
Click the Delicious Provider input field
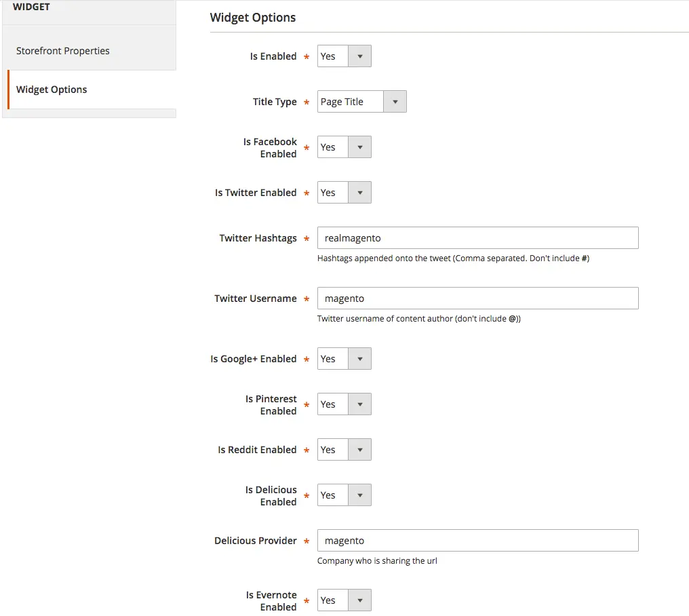[x=477, y=541]
